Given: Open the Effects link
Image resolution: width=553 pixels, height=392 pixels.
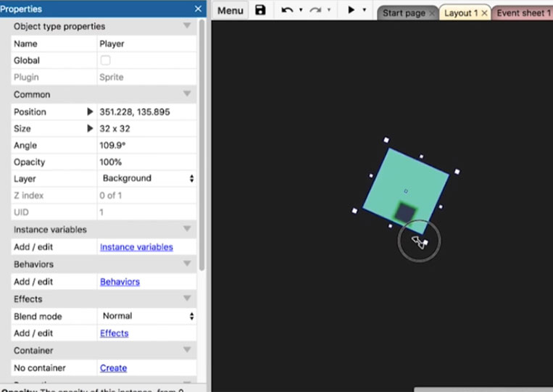Looking at the screenshot, I should click(x=115, y=333).
